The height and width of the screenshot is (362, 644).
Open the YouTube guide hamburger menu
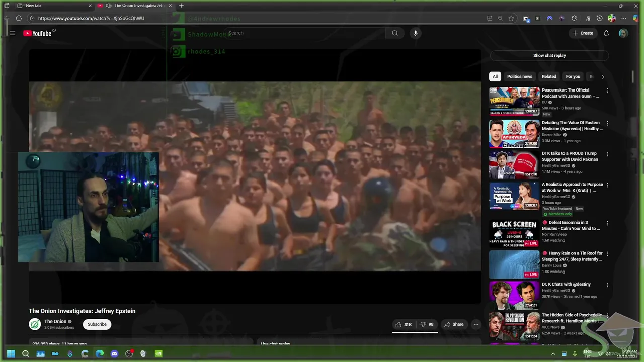tap(12, 33)
